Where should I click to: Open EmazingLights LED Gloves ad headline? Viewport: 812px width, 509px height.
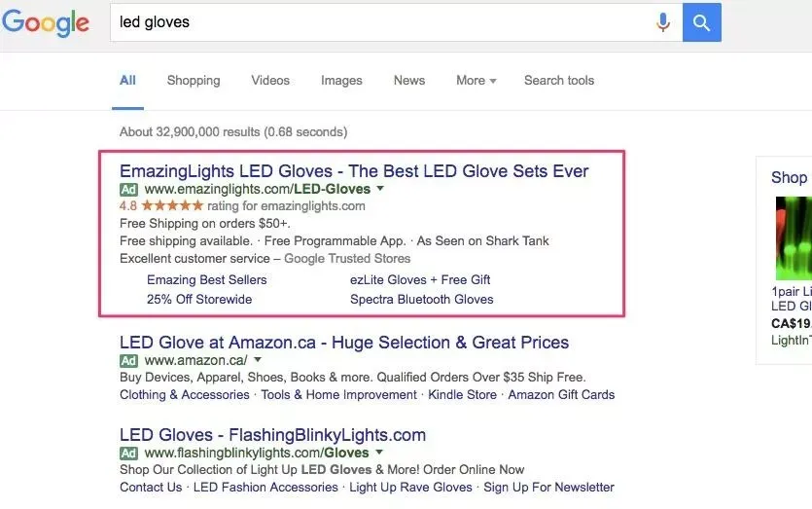354,171
